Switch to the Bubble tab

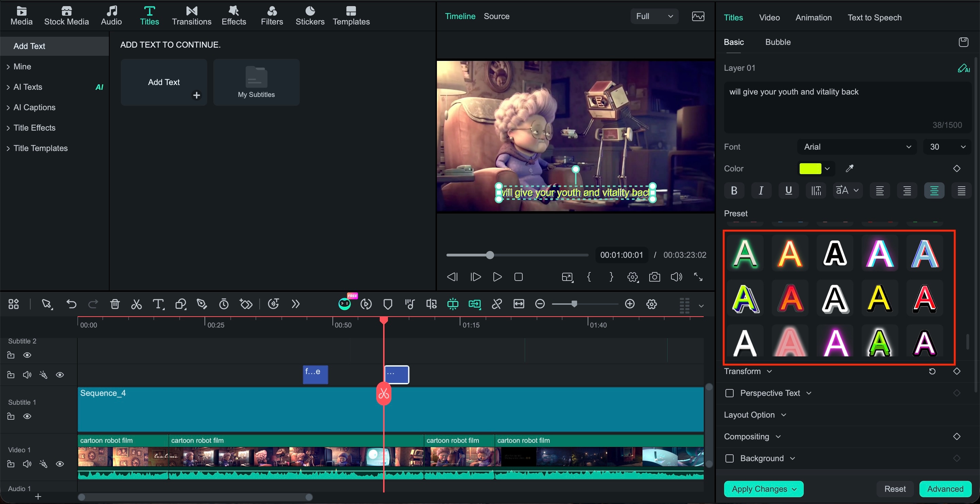pos(778,42)
